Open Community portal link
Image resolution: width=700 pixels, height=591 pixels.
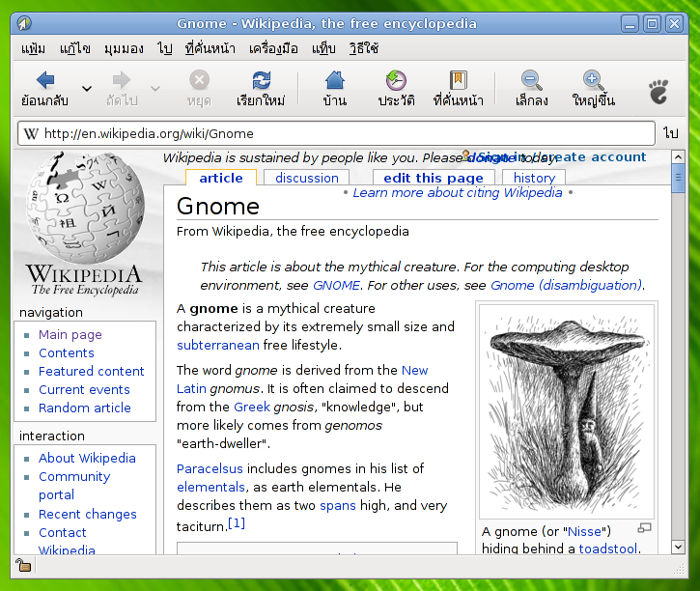point(74,486)
